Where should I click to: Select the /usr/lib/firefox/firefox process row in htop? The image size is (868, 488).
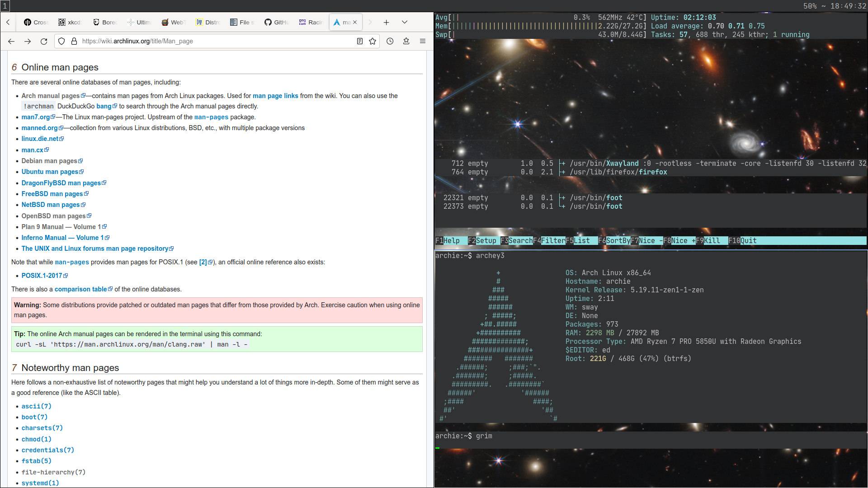pos(651,172)
